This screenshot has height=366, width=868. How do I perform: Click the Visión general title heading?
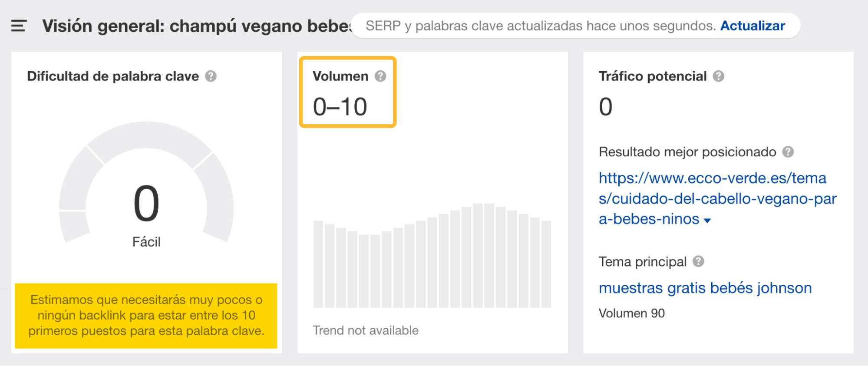click(x=174, y=25)
